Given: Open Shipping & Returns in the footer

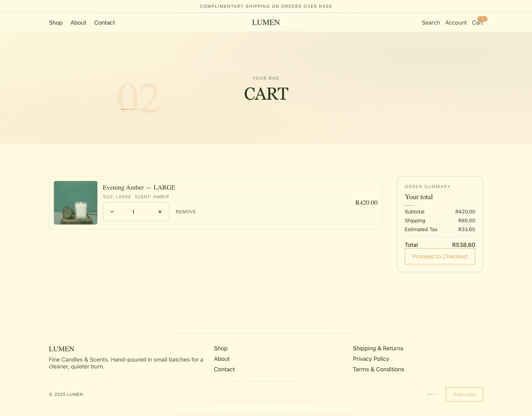Looking at the screenshot, I should (x=378, y=348).
